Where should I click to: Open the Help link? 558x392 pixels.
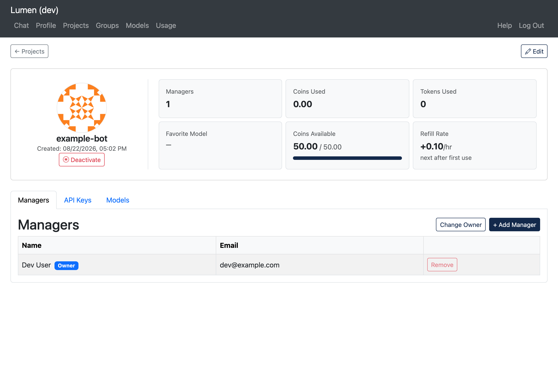(x=504, y=25)
